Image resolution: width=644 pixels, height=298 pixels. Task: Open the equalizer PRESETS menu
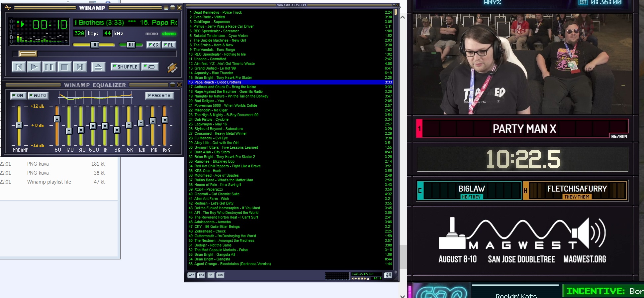(x=159, y=95)
